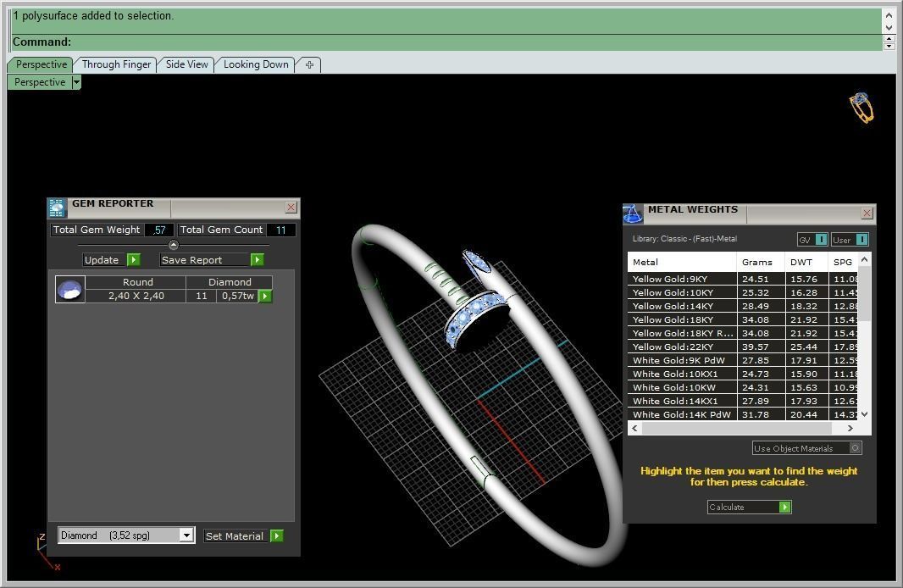Select the White Gold:10KW row

tap(742, 387)
